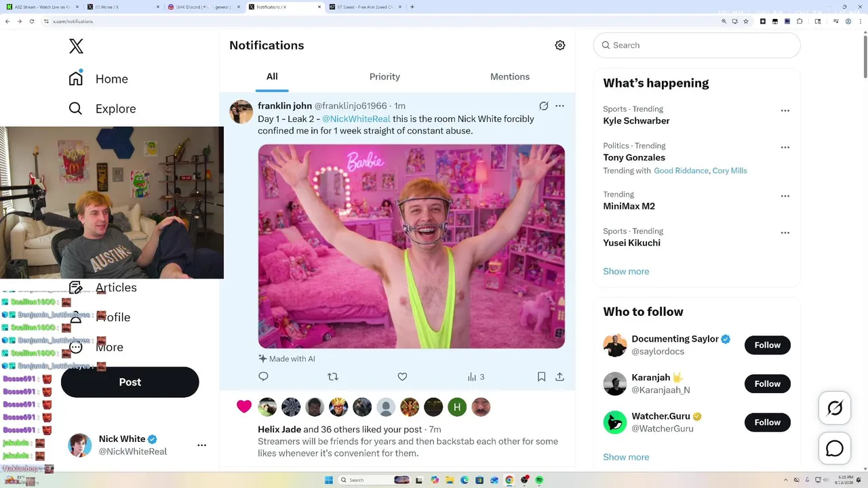Image resolution: width=868 pixels, height=488 pixels.
Task: Open the Helix Jade liker name
Action: pyautogui.click(x=279, y=429)
